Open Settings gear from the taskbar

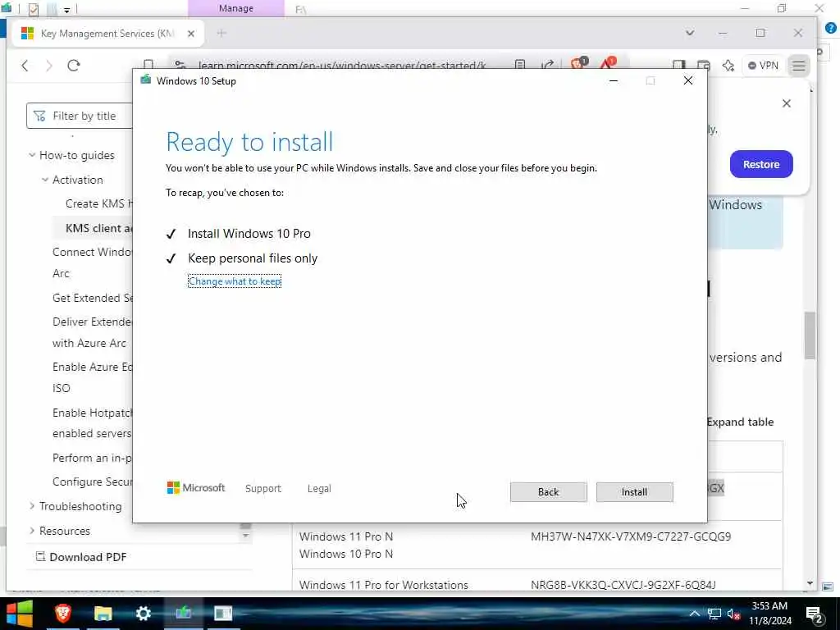coord(143,613)
